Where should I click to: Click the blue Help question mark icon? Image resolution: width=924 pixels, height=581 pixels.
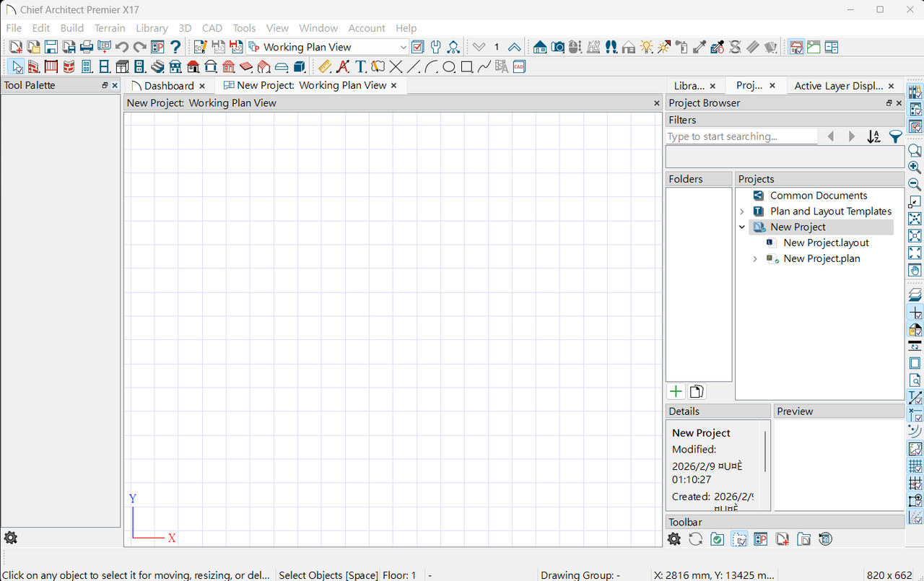175,48
